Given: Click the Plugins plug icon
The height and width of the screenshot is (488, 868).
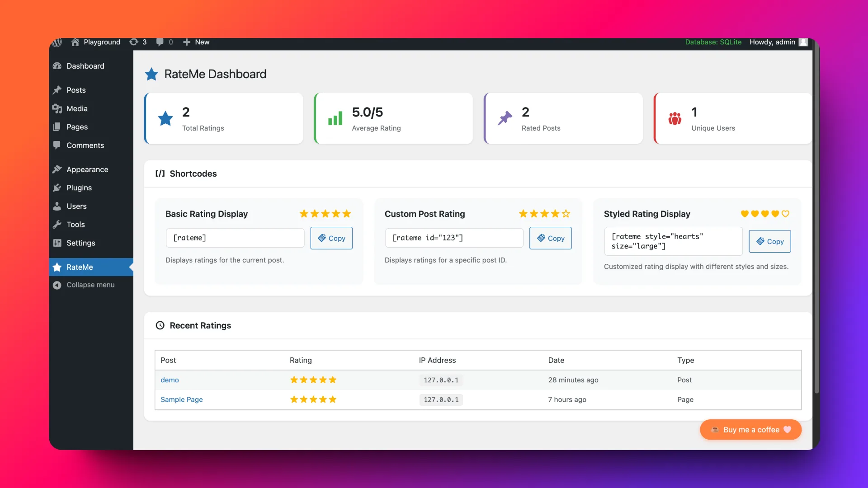Looking at the screenshot, I should pyautogui.click(x=57, y=188).
